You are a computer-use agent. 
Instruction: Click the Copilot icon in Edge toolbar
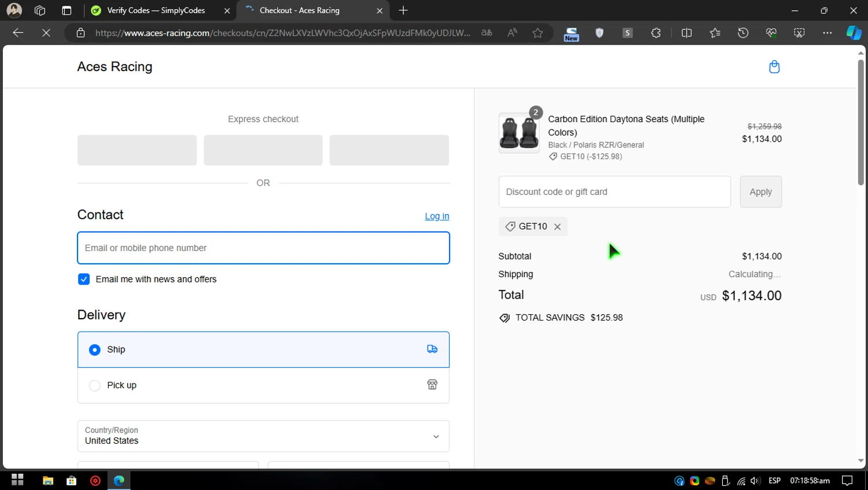click(854, 33)
